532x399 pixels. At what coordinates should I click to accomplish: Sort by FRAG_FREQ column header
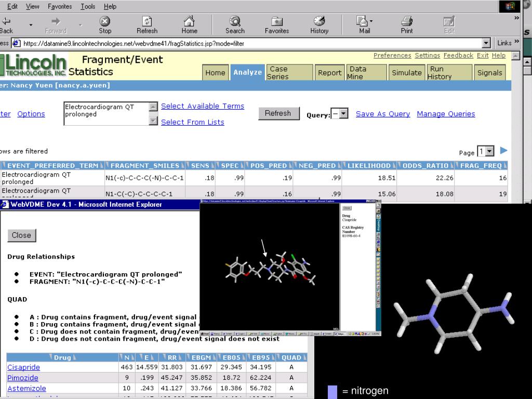point(481,166)
